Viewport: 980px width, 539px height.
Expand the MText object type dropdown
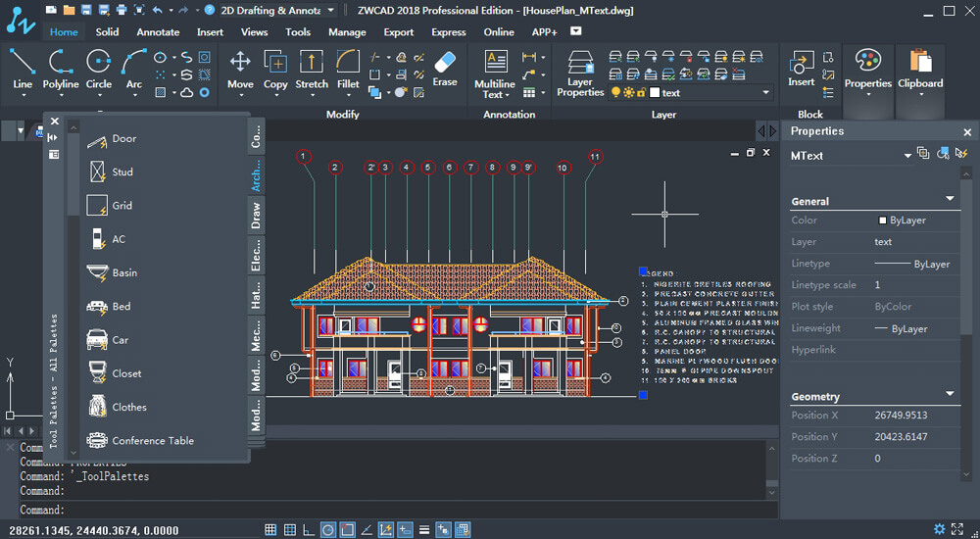pos(907,155)
